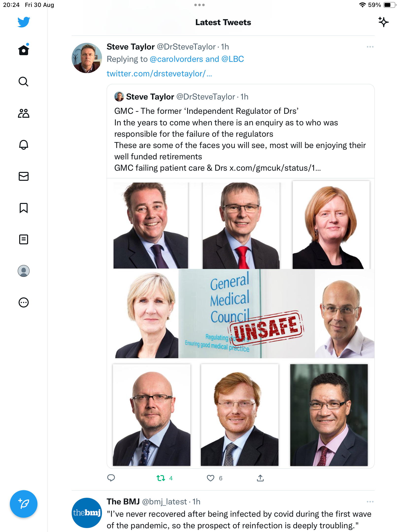This screenshot has height=532, width=399.
Task: Open options dots on The BMJ tweet
Action: click(370, 502)
